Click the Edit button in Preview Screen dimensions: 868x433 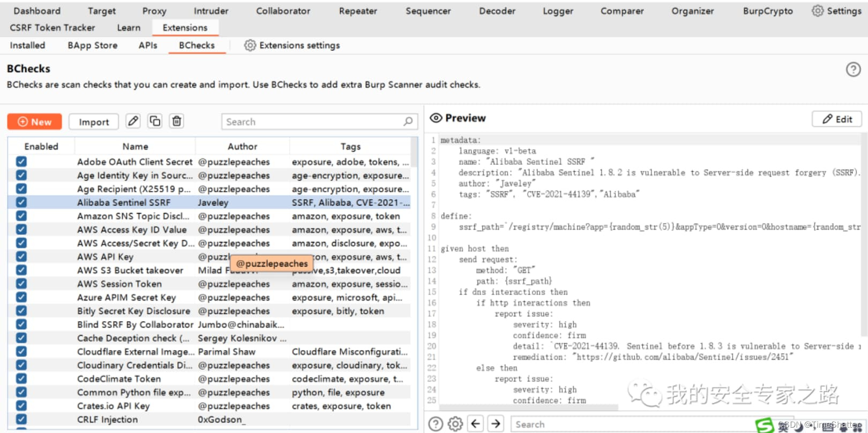coord(837,119)
